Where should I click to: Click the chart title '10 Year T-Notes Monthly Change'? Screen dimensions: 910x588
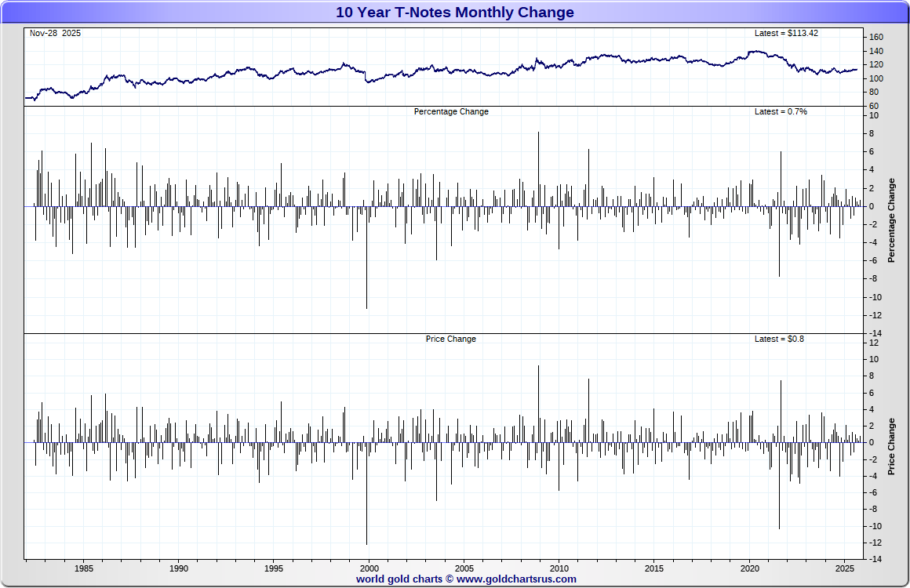tap(454, 13)
